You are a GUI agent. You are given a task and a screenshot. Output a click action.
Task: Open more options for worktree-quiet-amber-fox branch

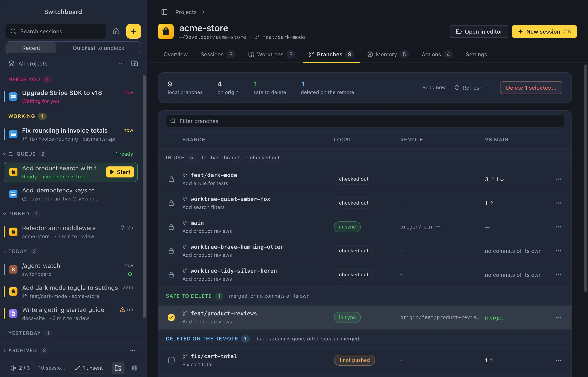point(558,203)
